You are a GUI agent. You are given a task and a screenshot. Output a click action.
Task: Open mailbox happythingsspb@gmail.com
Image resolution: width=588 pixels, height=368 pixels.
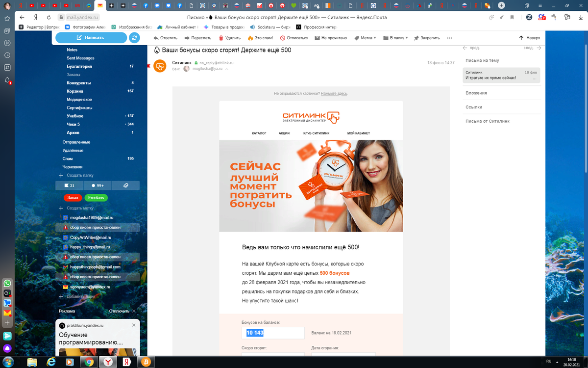click(95, 267)
